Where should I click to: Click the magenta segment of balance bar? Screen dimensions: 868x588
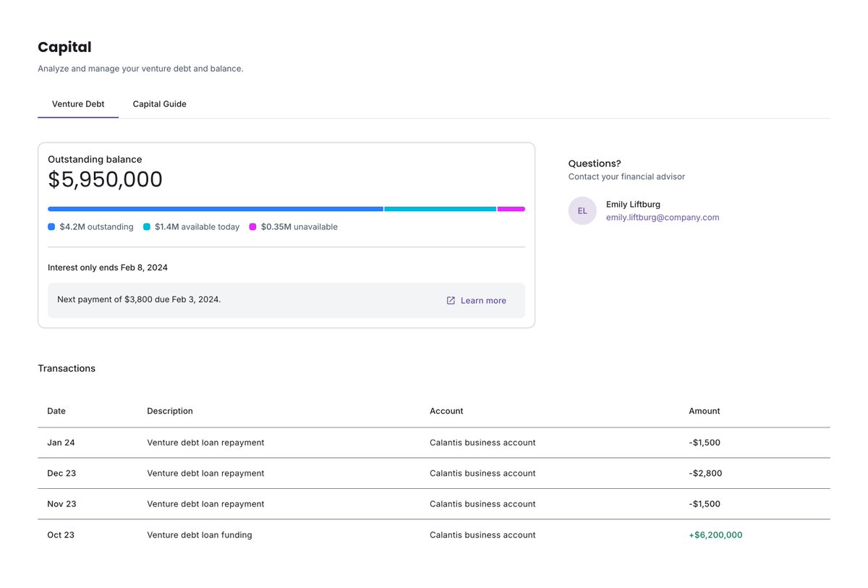tap(511, 209)
